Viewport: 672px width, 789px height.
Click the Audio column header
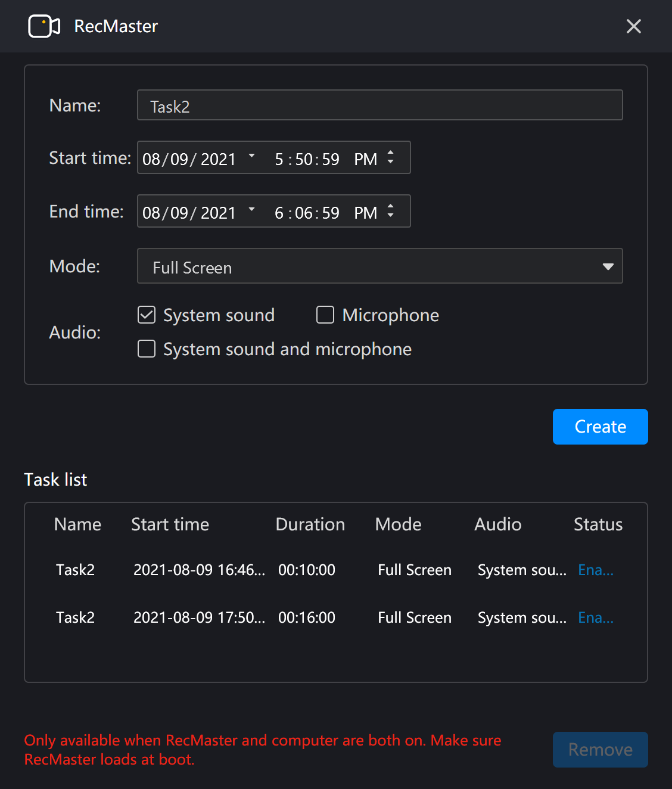(x=498, y=524)
